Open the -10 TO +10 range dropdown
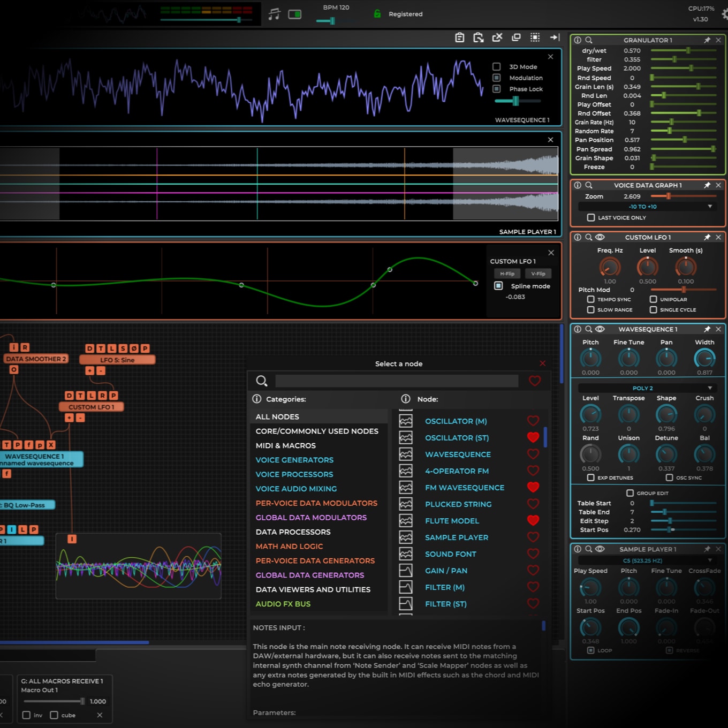 [x=647, y=207]
